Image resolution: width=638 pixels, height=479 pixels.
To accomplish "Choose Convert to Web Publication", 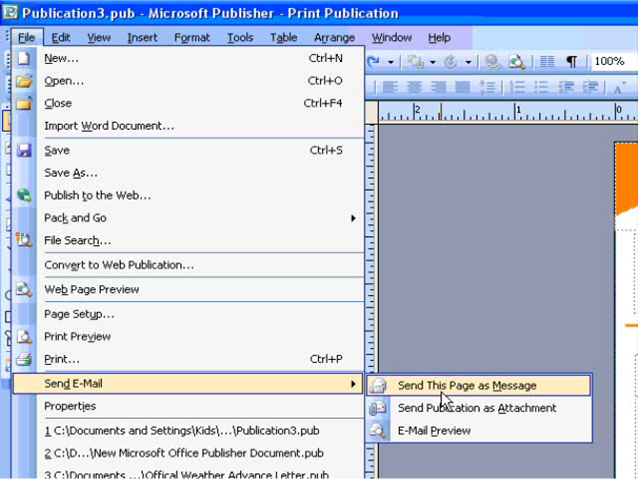I will point(188,265).
